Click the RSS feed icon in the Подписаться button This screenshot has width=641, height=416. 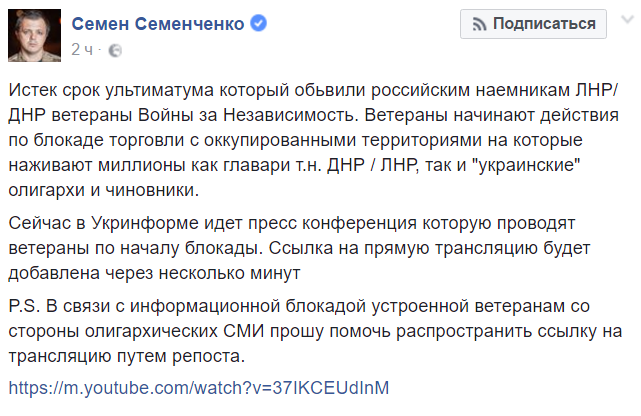[x=480, y=24]
